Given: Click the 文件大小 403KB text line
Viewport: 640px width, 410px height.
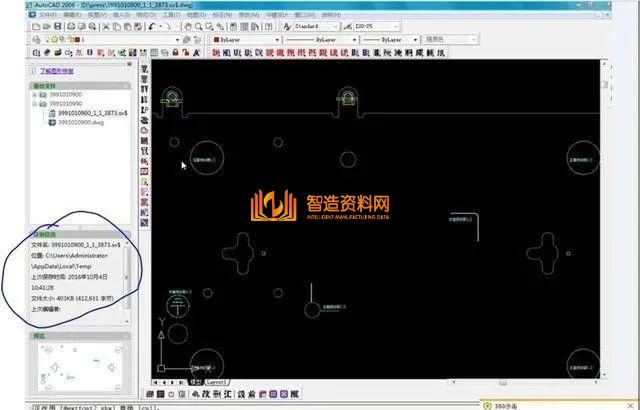Looking at the screenshot, I should (72, 299).
